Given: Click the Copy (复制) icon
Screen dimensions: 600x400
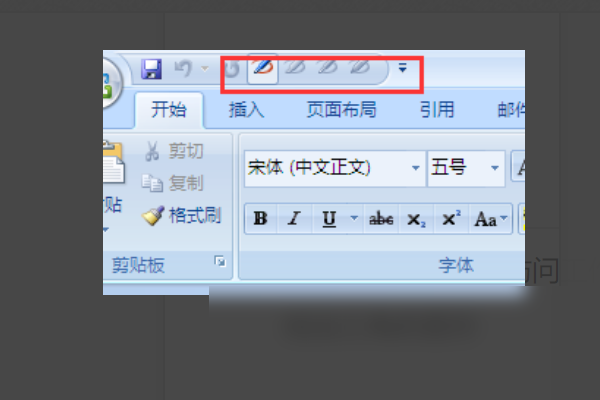Looking at the screenshot, I should click(x=152, y=183).
